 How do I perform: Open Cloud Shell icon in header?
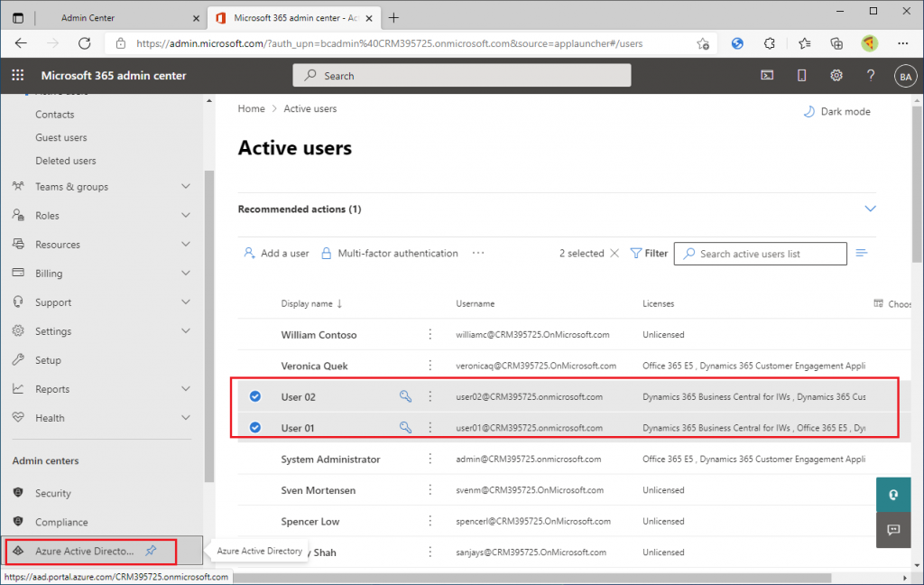coord(767,76)
